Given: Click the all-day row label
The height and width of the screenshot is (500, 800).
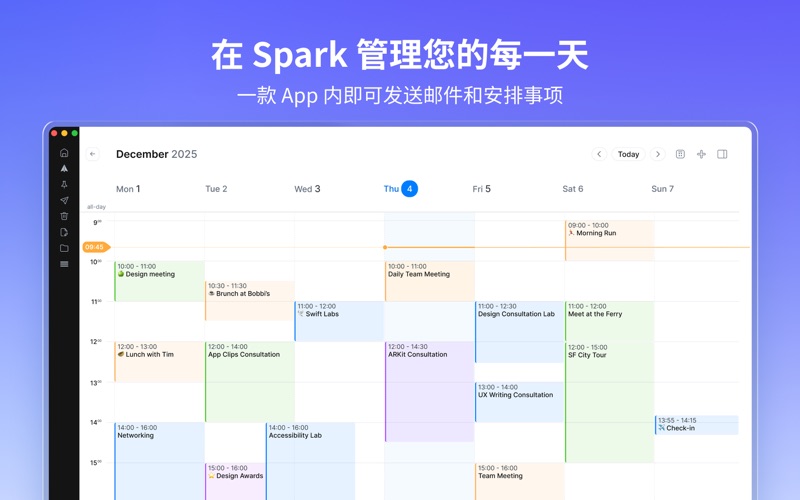Looking at the screenshot, I should coord(96,207).
